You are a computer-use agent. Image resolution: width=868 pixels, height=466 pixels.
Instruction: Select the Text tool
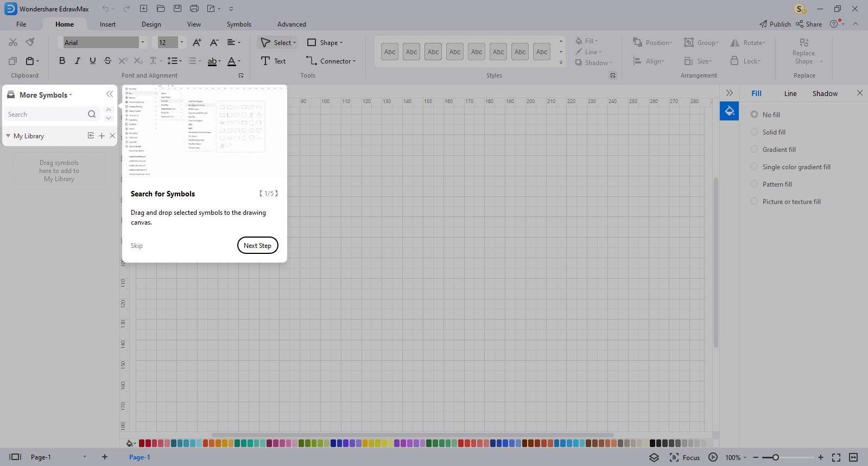[x=273, y=61]
